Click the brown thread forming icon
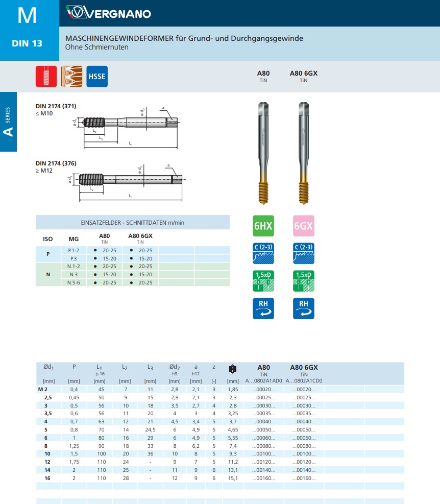Viewport: 440px width, 504px height. tap(71, 76)
